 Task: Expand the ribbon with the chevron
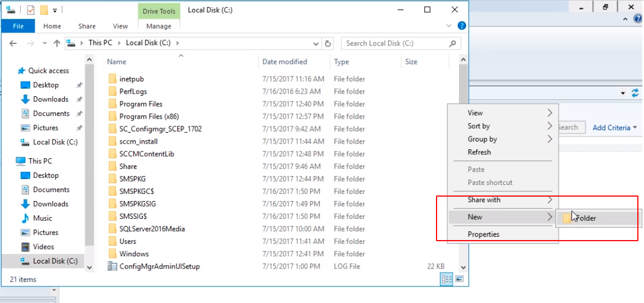coord(449,26)
